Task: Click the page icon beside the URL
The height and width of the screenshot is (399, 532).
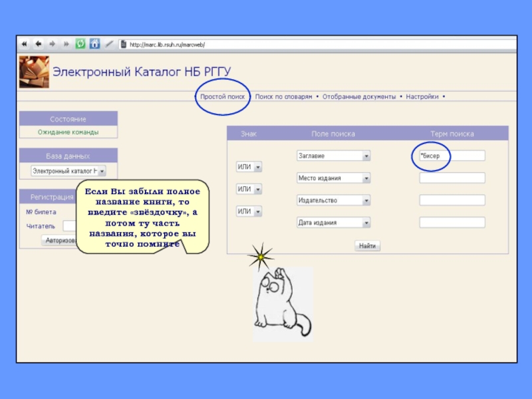Action: pyautogui.click(x=122, y=45)
